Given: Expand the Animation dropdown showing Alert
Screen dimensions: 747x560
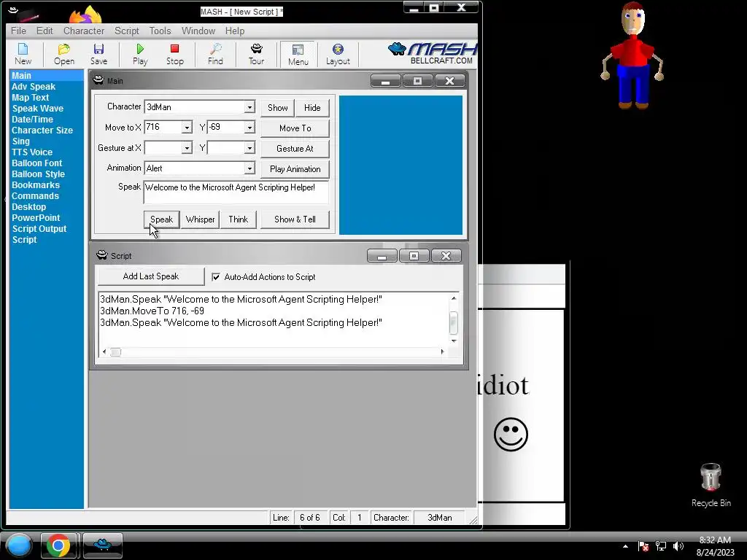Looking at the screenshot, I should tap(249, 168).
